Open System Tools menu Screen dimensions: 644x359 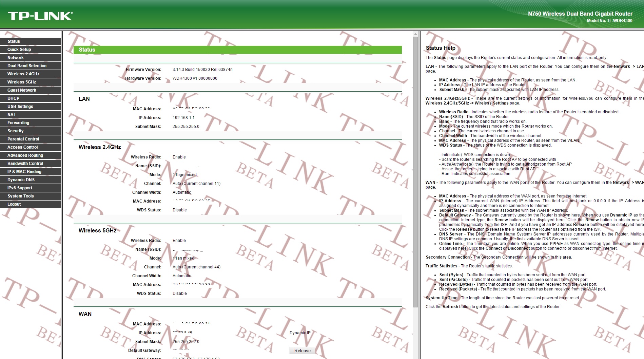21,196
